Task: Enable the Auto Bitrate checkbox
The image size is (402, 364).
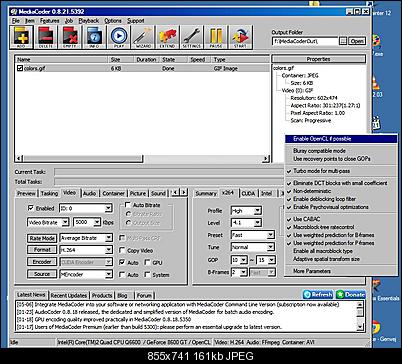Action: coord(128,205)
